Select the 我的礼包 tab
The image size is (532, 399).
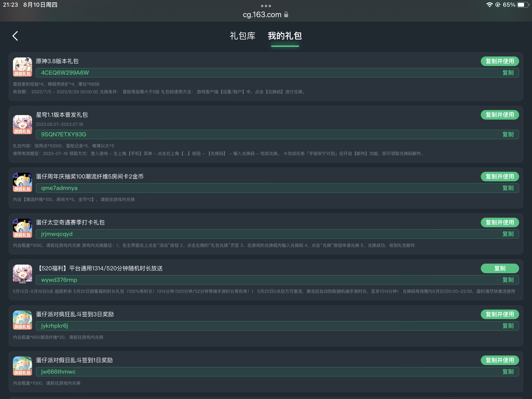click(x=285, y=36)
